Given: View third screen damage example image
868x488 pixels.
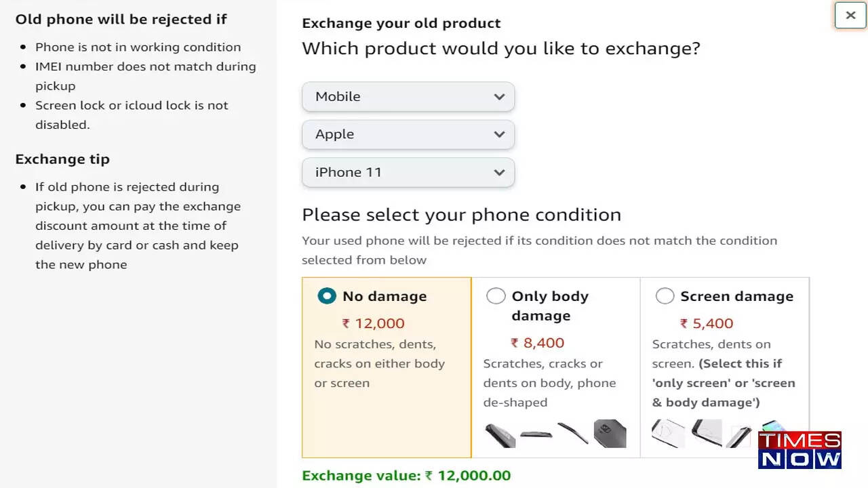Looking at the screenshot, I should (x=739, y=435).
